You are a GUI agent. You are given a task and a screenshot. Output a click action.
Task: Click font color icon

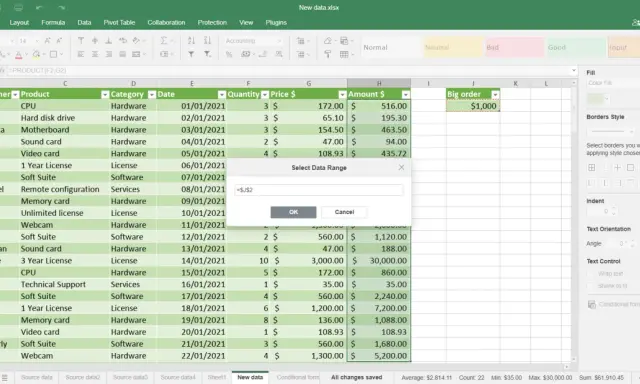19,54
